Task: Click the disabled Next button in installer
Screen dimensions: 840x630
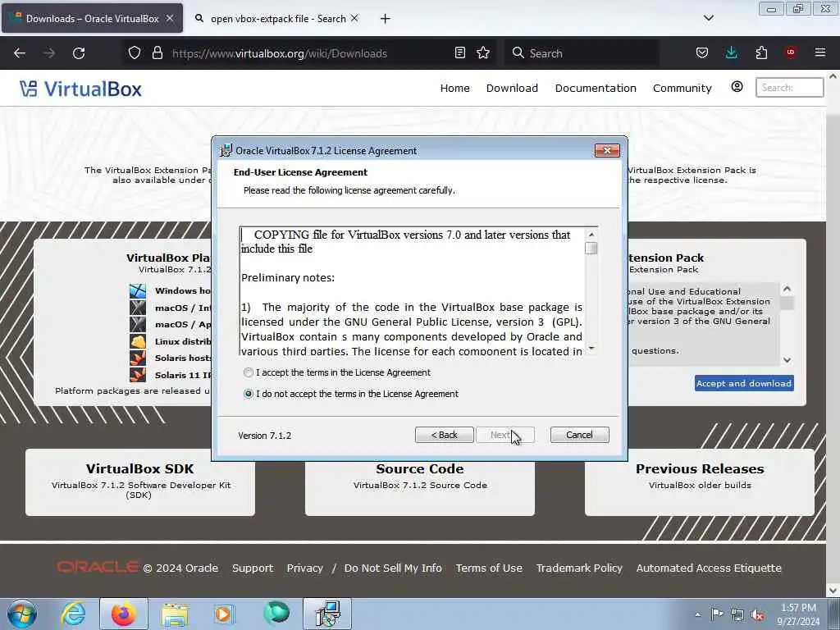Action: [x=504, y=435]
